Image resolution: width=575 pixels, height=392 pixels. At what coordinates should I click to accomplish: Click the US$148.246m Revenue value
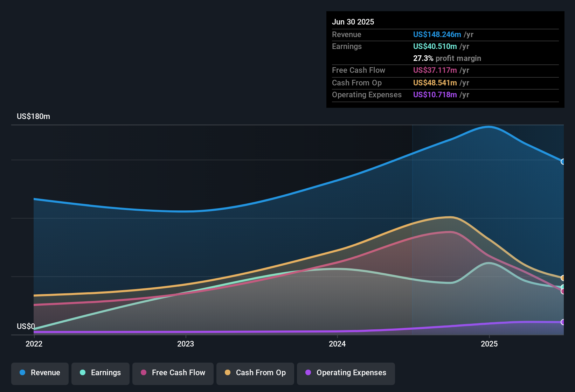437,34
